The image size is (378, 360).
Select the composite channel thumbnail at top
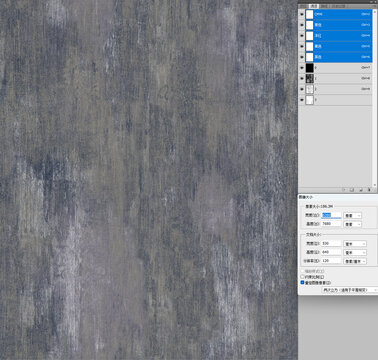pos(310,14)
